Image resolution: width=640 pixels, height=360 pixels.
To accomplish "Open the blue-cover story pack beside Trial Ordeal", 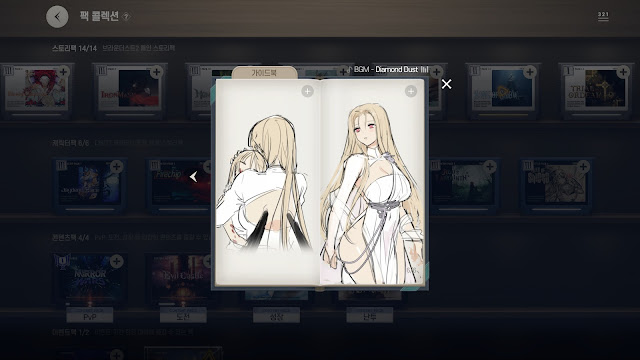I will [x=503, y=90].
